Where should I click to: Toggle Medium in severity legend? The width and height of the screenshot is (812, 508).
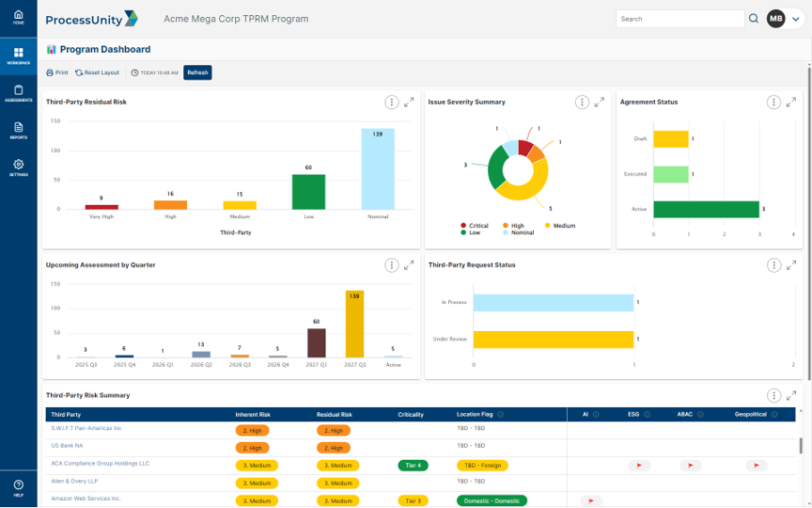click(x=560, y=226)
